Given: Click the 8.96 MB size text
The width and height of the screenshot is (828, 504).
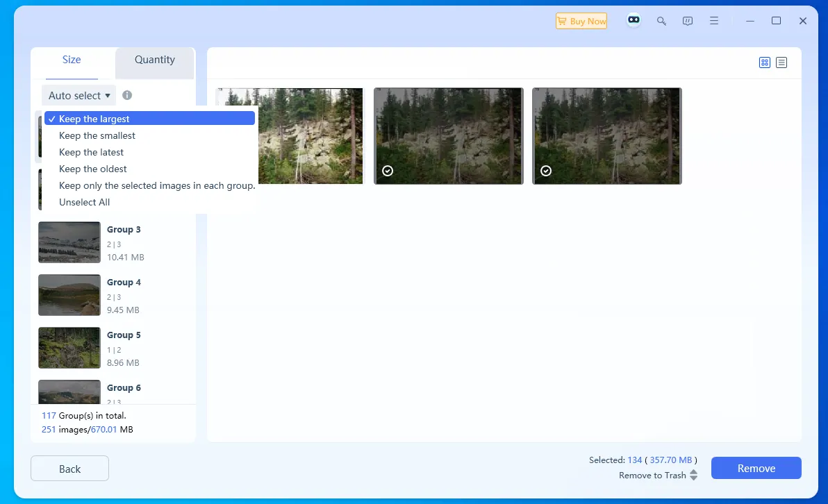Looking at the screenshot, I should [x=123, y=362].
